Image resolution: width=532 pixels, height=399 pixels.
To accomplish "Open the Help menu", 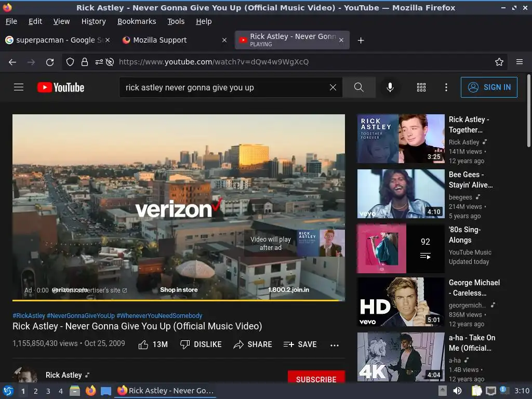I will [204, 21].
